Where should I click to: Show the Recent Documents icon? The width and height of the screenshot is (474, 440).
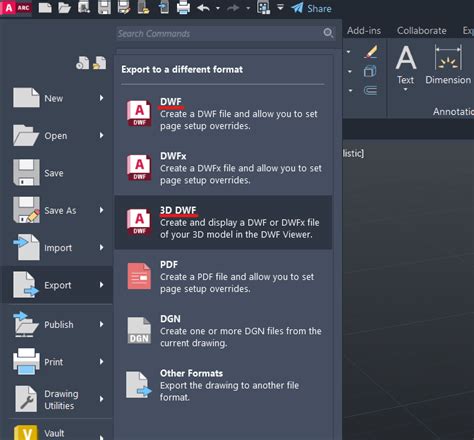pyautogui.click(x=82, y=63)
